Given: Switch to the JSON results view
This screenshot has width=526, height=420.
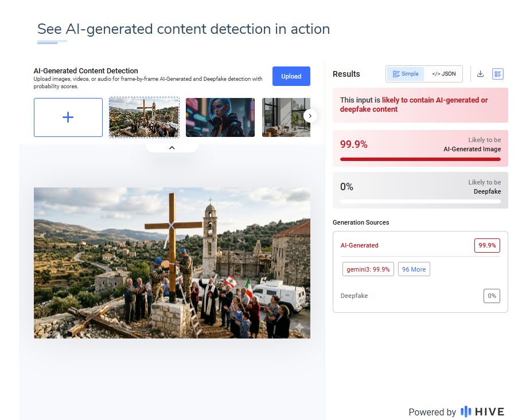Looking at the screenshot, I should (443, 74).
